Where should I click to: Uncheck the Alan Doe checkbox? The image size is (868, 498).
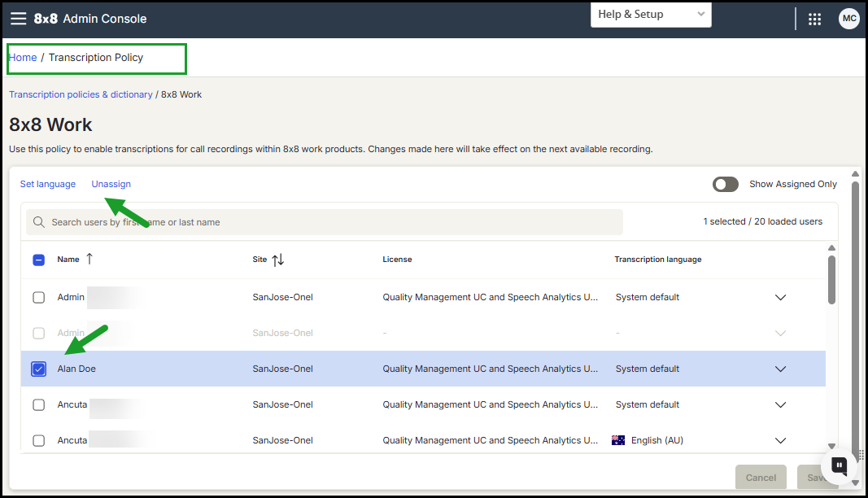tap(39, 369)
